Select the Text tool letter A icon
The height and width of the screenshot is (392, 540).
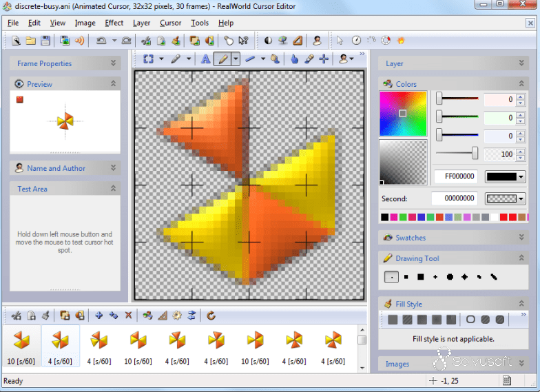click(x=205, y=59)
